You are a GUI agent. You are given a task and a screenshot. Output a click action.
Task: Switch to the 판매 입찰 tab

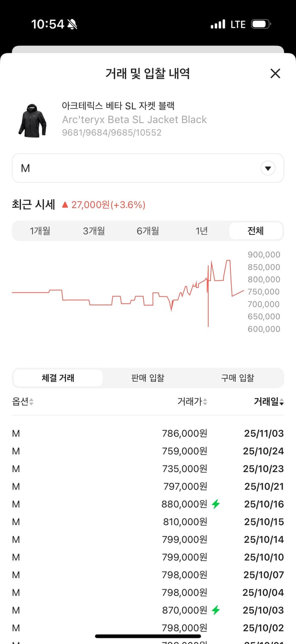pos(147,377)
